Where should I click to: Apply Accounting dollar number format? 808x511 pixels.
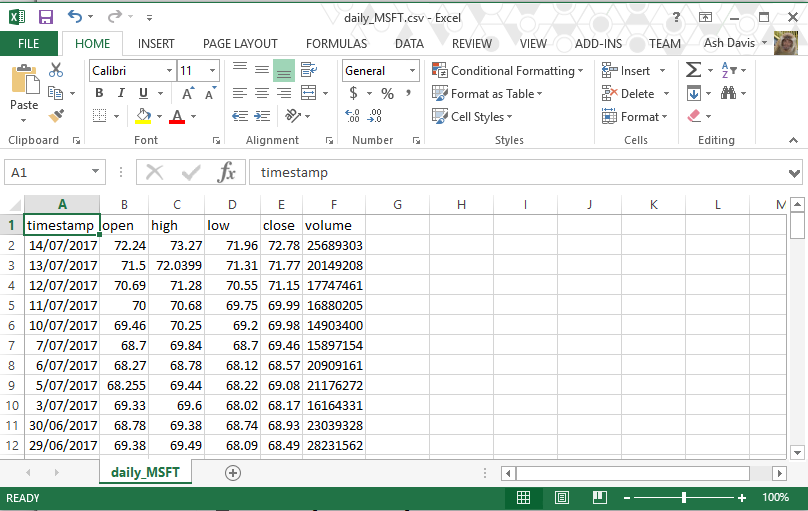tap(354, 93)
